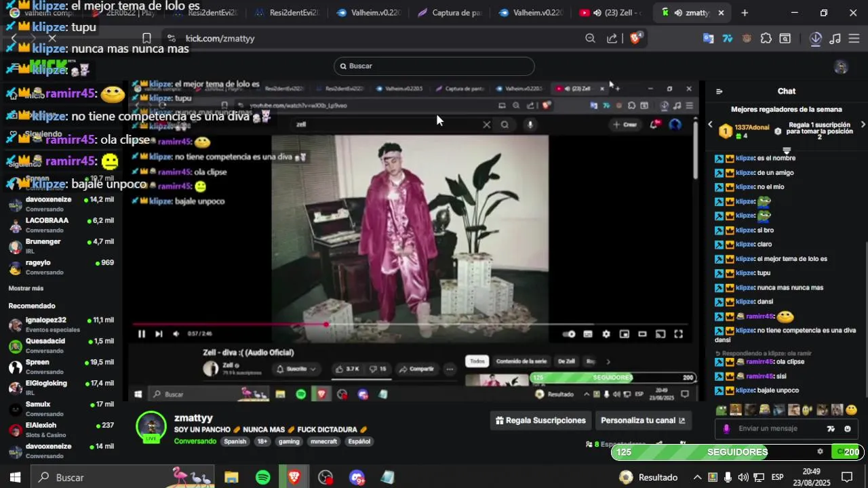Select the yellow smiley quick emote
The height and width of the screenshot is (488, 868).
851,409
